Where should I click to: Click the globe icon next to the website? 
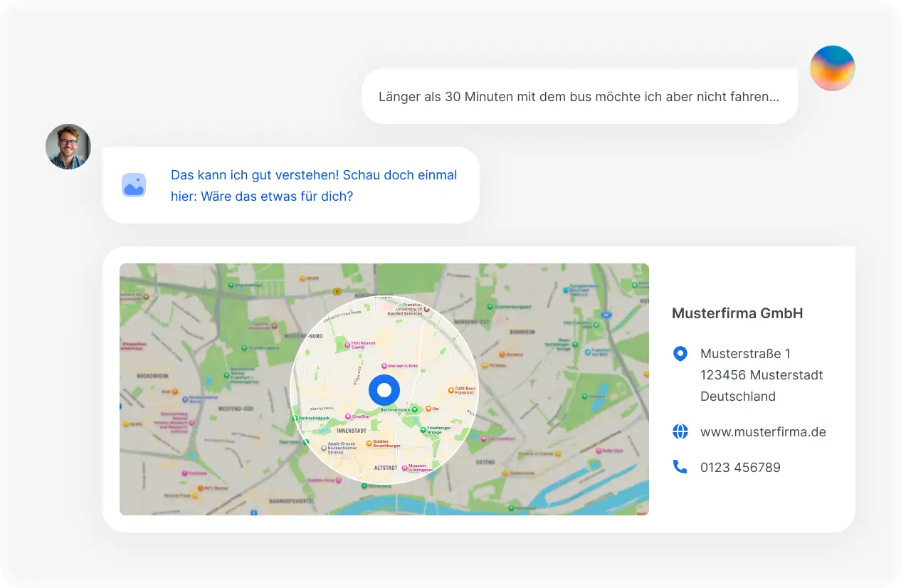point(680,431)
